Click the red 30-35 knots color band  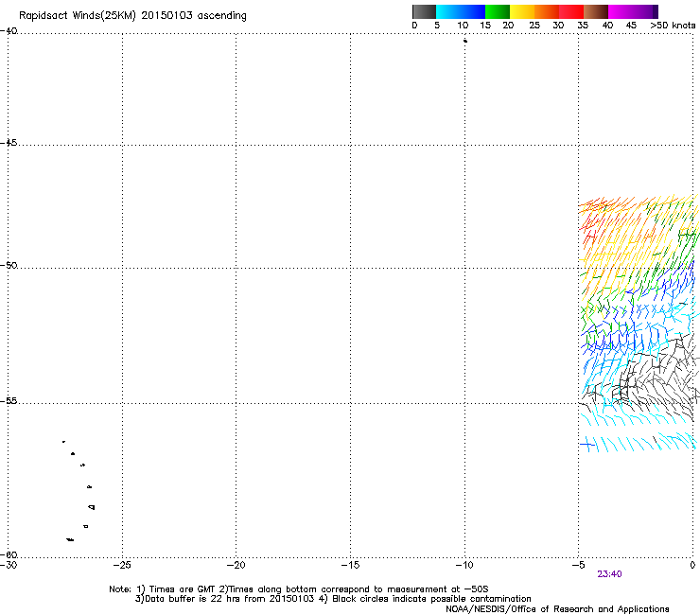click(571, 11)
